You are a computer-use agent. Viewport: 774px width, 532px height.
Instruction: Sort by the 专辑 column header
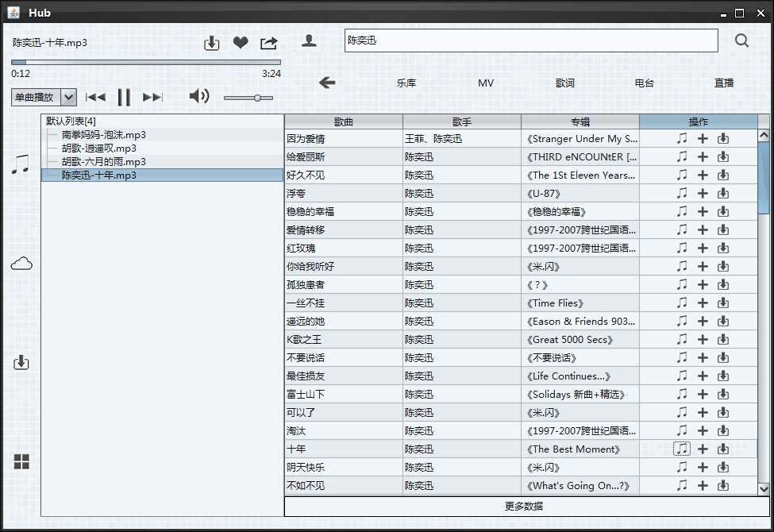tap(580, 121)
